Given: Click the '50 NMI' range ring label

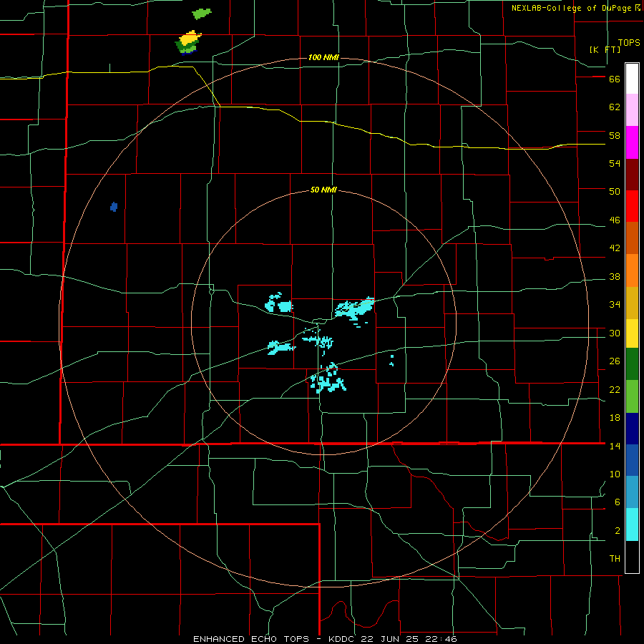Looking at the screenshot, I should (323, 190).
